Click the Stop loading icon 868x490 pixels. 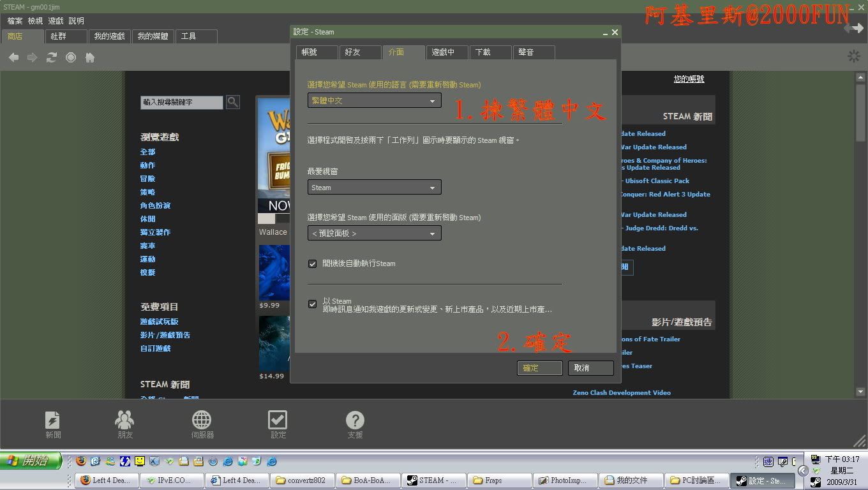pyautogui.click(x=71, y=57)
